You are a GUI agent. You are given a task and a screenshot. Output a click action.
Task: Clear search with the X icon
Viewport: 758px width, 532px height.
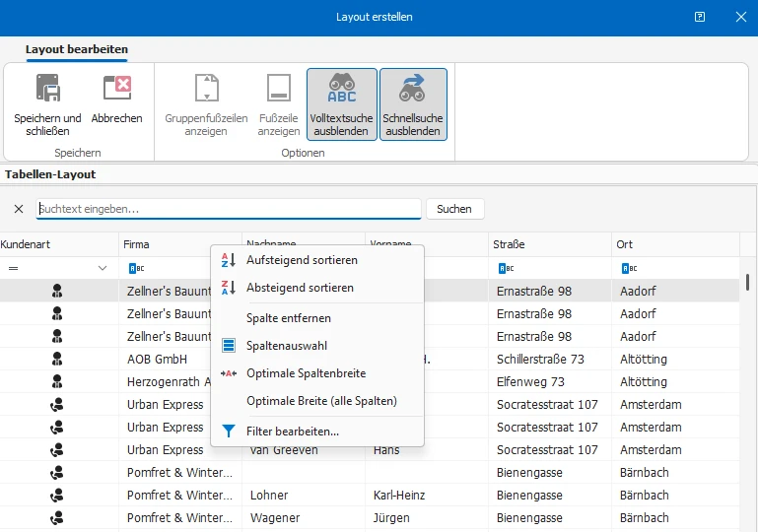[x=19, y=209]
